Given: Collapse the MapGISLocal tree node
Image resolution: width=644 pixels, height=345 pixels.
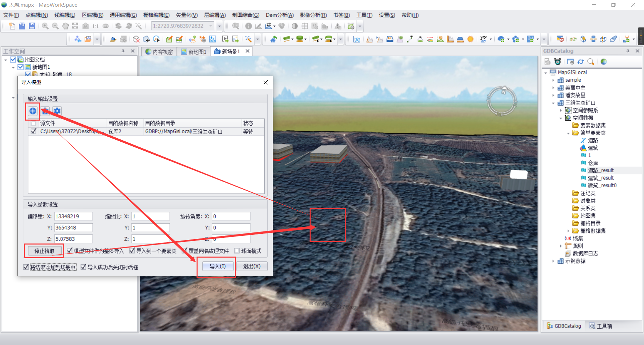Looking at the screenshot, I should pos(546,73).
